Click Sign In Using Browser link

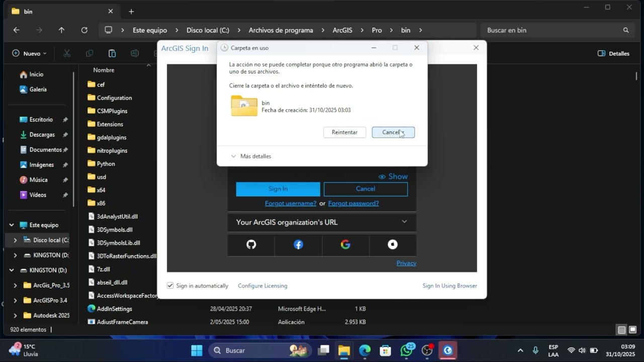[x=450, y=286]
